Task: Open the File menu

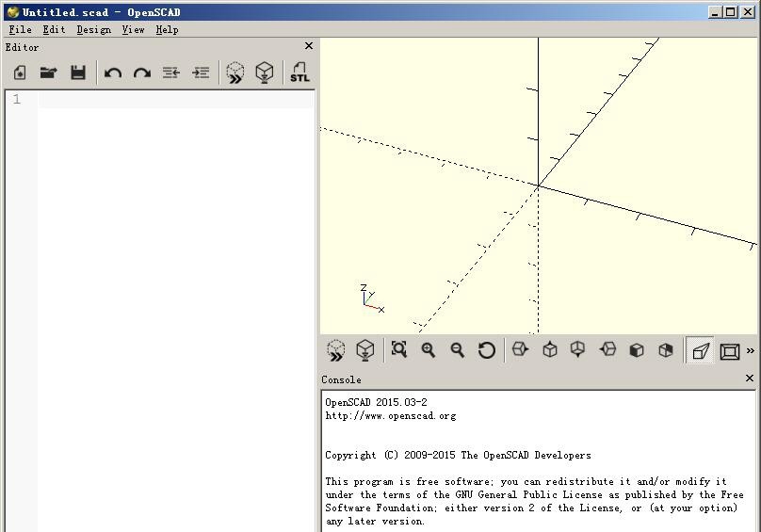Action: pos(21,29)
